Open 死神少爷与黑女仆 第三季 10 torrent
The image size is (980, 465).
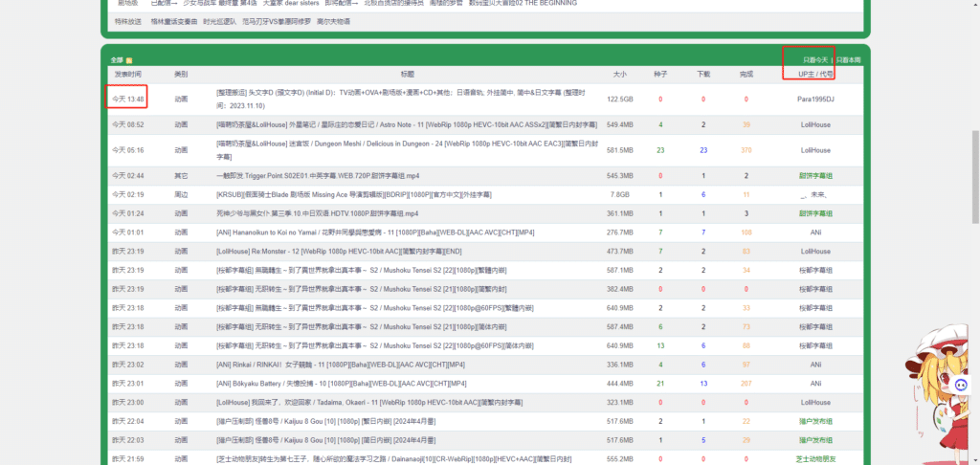317,213
